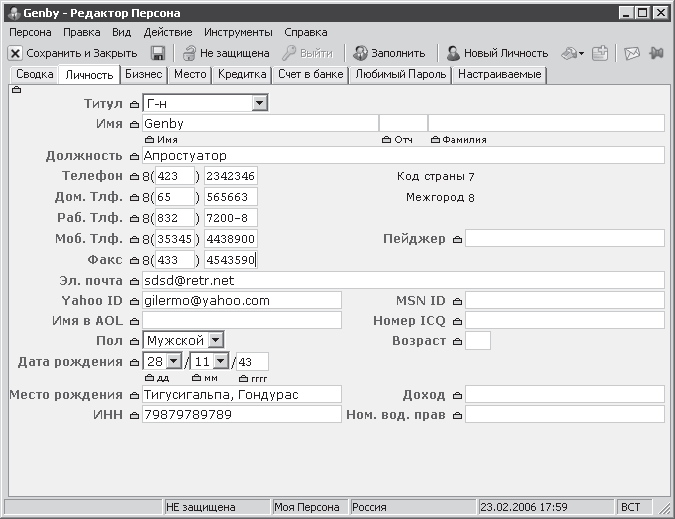
Task: Toggle lock icon beside Эл. почта
Action: [x=134, y=281]
